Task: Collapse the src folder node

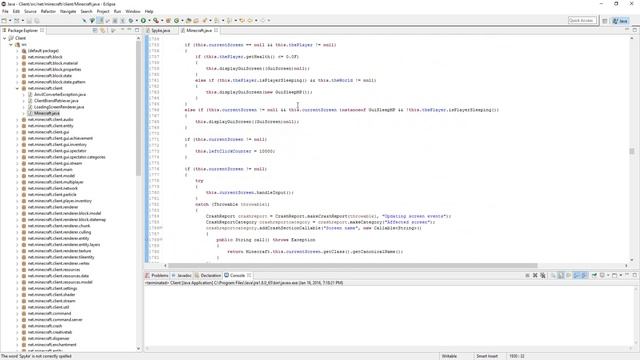Action: (x=11, y=44)
